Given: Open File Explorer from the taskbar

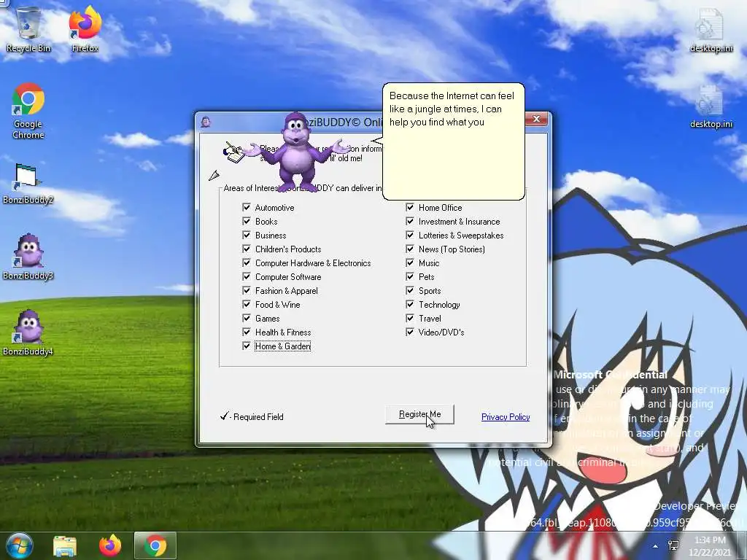Looking at the screenshot, I should pyautogui.click(x=65, y=545).
